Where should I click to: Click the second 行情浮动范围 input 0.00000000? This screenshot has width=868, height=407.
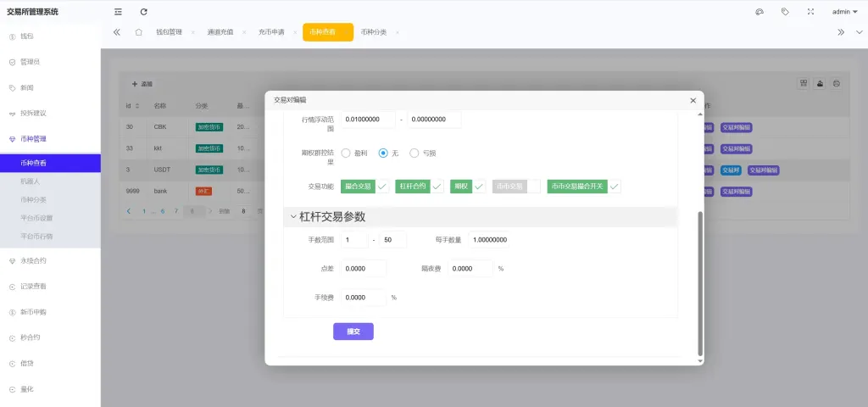point(434,119)
